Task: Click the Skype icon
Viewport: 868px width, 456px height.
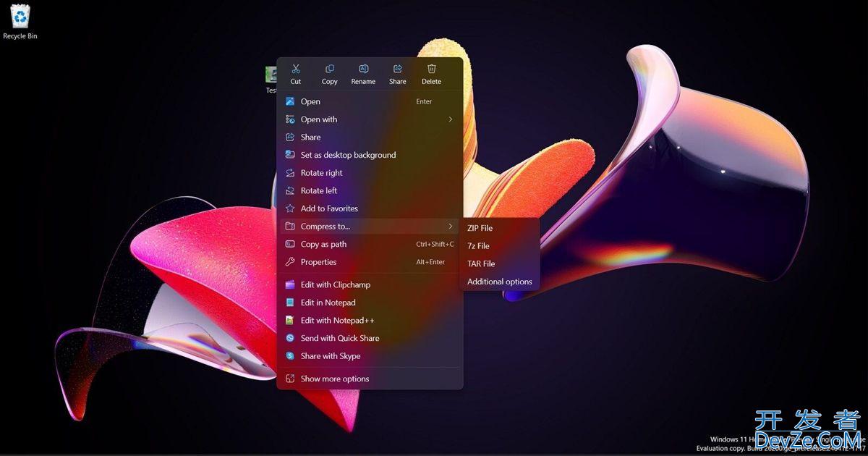Action: 290,356
